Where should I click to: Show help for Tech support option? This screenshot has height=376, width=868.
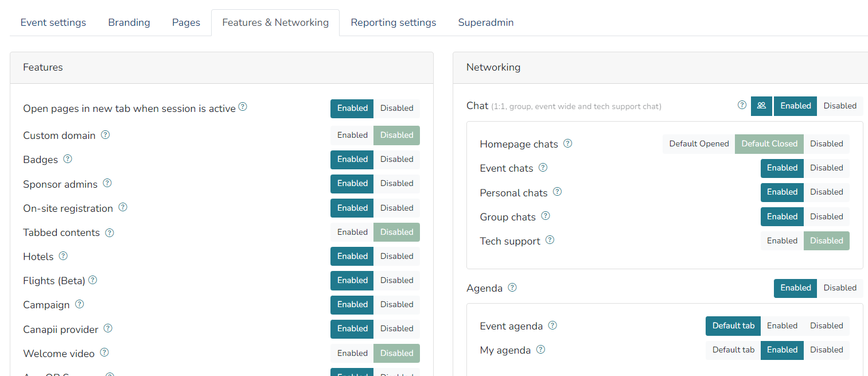coord(550,241)
